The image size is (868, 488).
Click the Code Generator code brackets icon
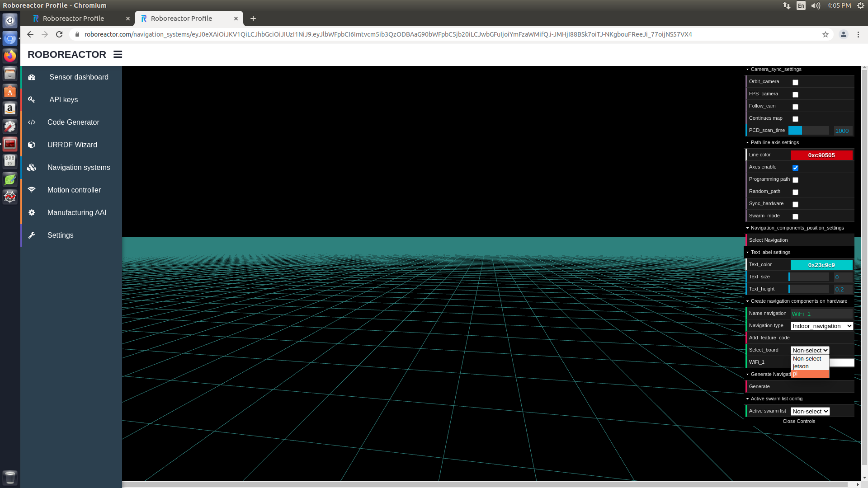[32, 122]
